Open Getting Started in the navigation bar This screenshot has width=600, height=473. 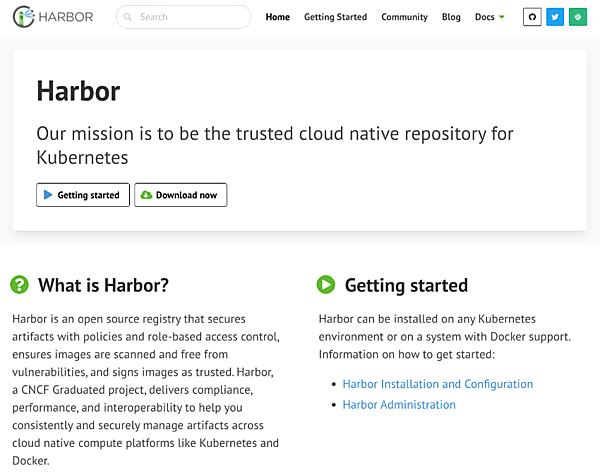(335, 17)
